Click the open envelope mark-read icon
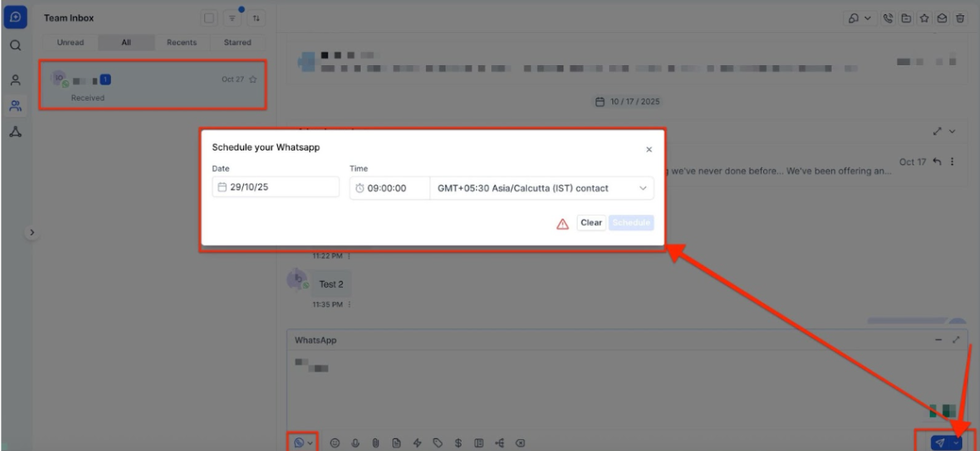This screenshot has width=980, height=451. pos(942,19)
